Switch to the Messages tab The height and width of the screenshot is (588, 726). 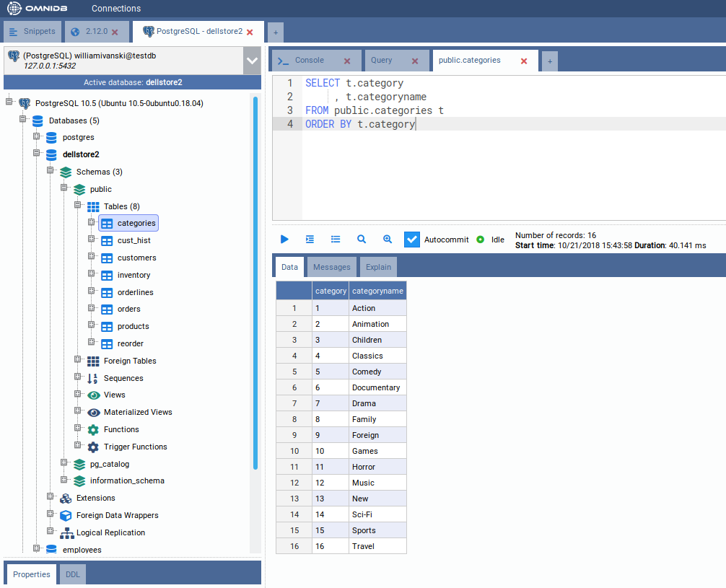pyautogui.click(x=331, y=267)
